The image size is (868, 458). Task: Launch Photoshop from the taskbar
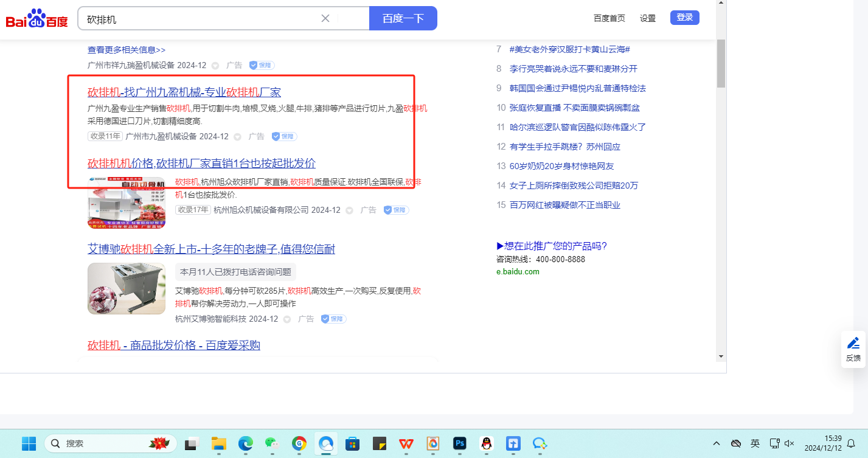(x=459, y=443)
